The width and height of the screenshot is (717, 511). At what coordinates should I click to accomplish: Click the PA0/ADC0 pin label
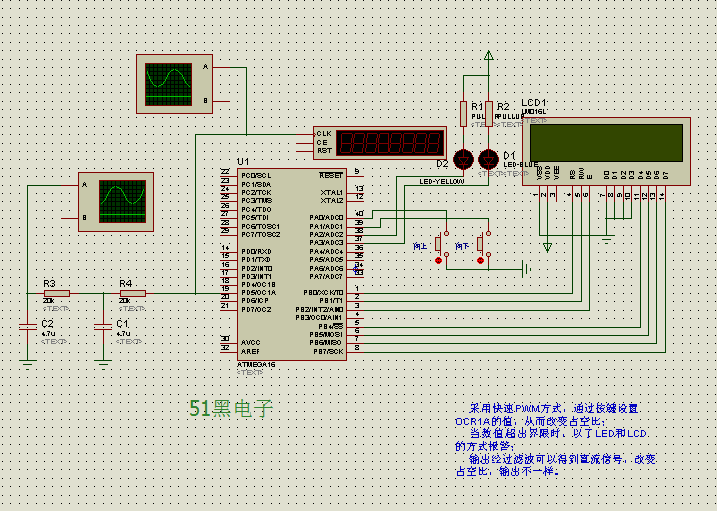click(x=326, y=218)
